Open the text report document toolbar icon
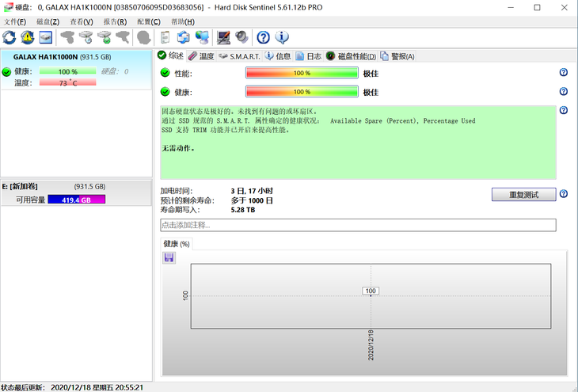 165,37
